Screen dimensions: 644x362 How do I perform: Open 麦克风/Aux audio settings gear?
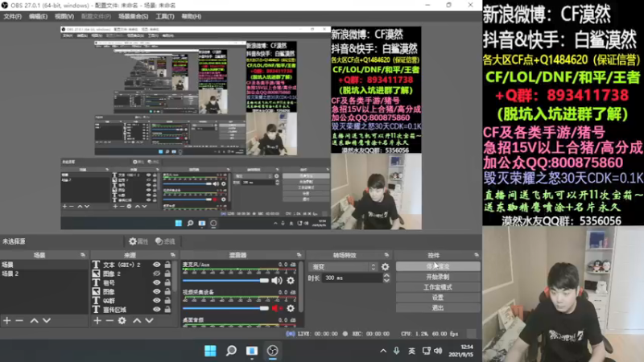click(291, 281)
